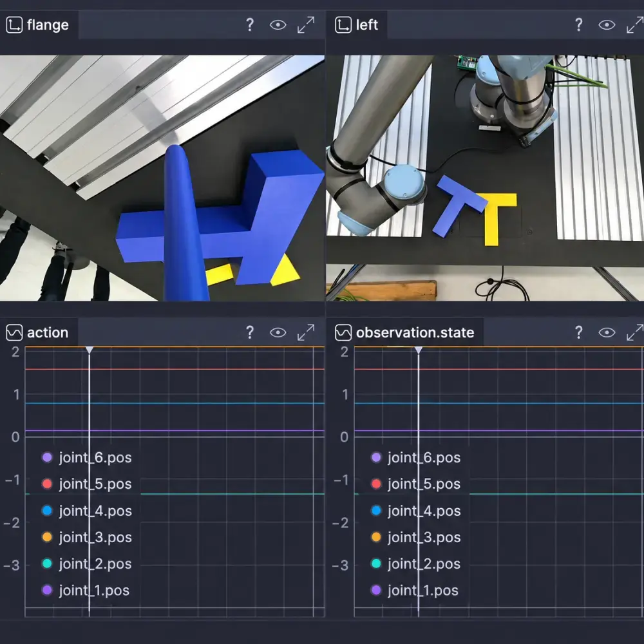This screenshot has width=644, height=644.
Task: Click the flange camera image view
Action: 162,178
